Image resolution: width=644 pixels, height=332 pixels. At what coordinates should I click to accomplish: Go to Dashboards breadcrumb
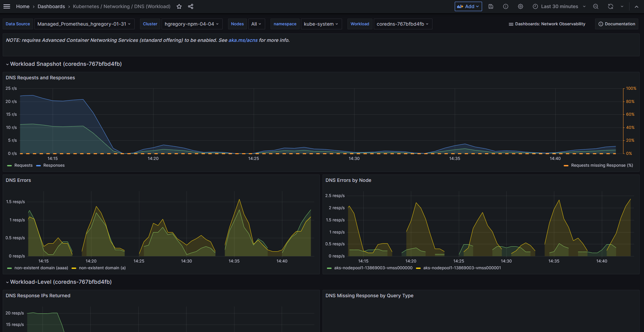(x=51, y=6)
